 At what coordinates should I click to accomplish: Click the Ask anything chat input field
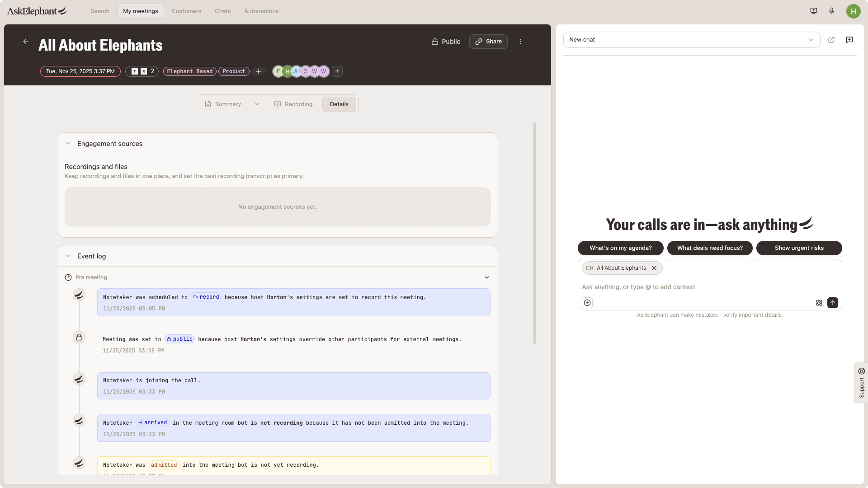(x=710, y=287)
